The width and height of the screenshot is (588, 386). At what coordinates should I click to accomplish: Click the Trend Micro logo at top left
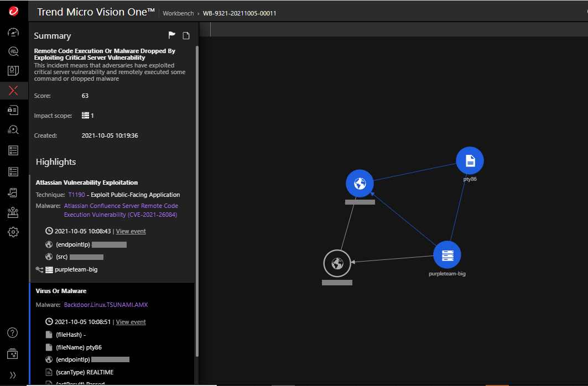point(14,11)
